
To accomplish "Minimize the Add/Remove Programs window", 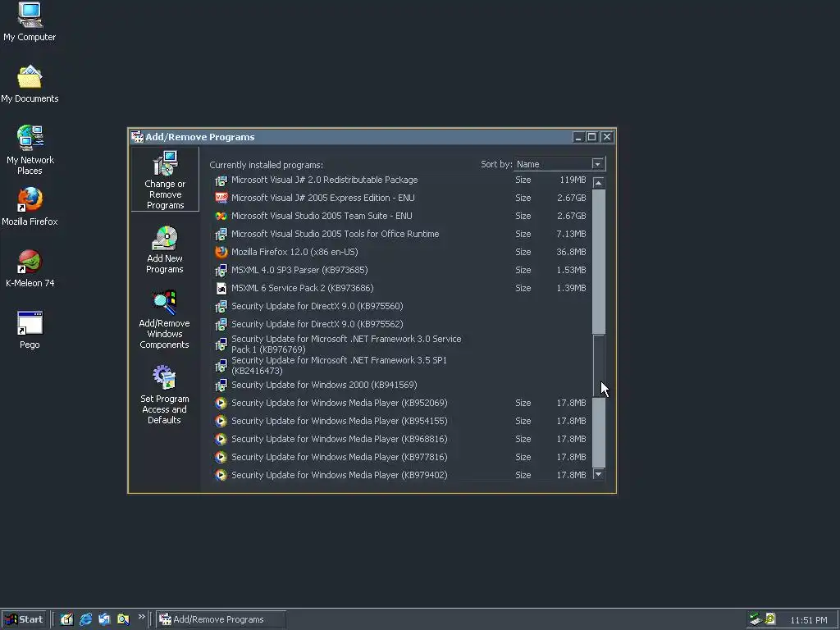I will [577, 137].
